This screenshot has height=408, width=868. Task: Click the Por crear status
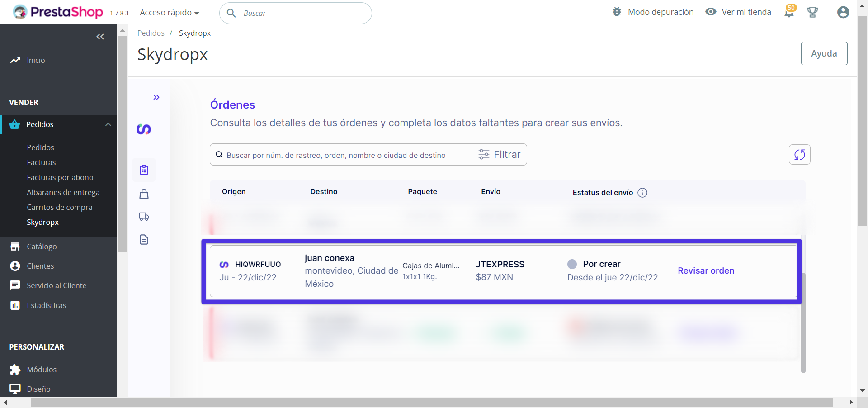pos(602,264)
